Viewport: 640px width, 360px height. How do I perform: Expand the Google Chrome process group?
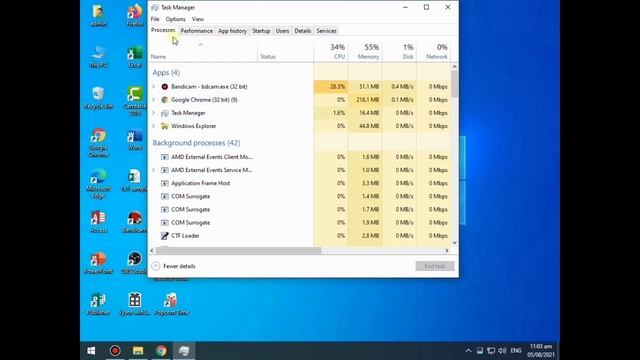[153, 100]
